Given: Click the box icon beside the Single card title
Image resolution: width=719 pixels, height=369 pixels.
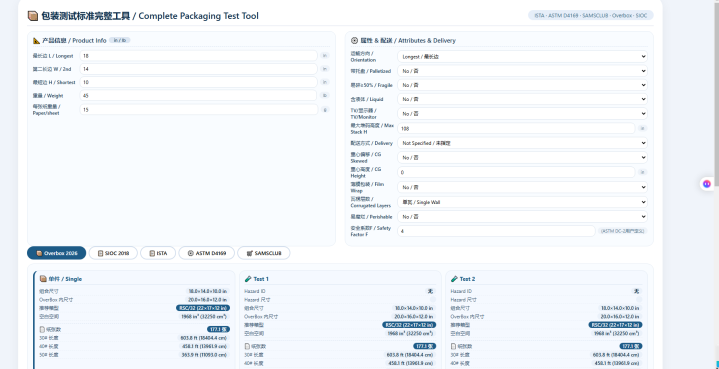Looking at the screenshot, I should point(43,279).
